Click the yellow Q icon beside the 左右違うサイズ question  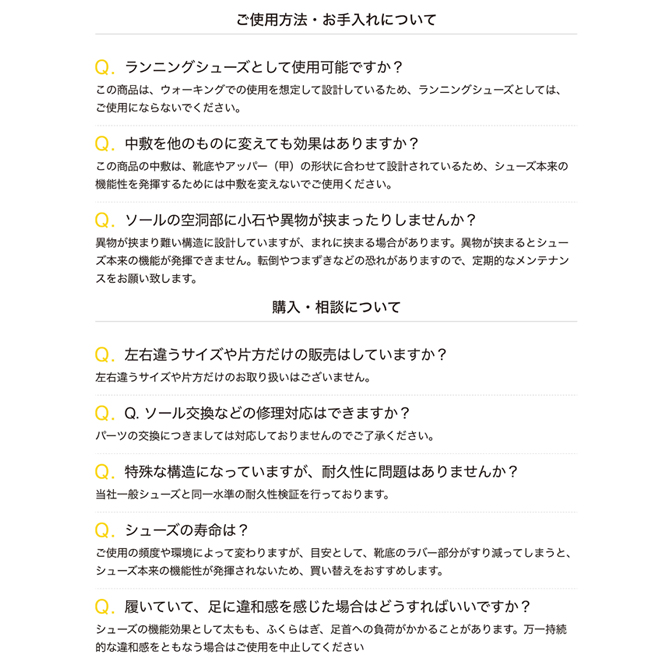[104, 354]
